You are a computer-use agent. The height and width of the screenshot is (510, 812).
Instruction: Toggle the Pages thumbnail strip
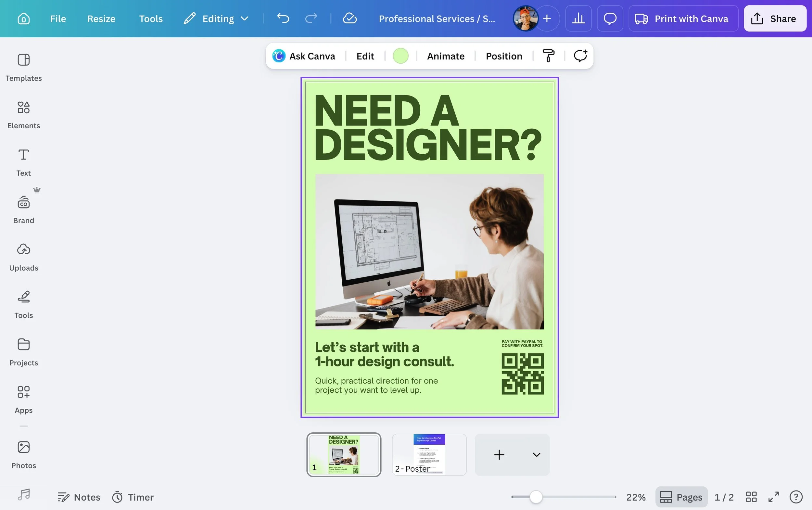[681, 497]
